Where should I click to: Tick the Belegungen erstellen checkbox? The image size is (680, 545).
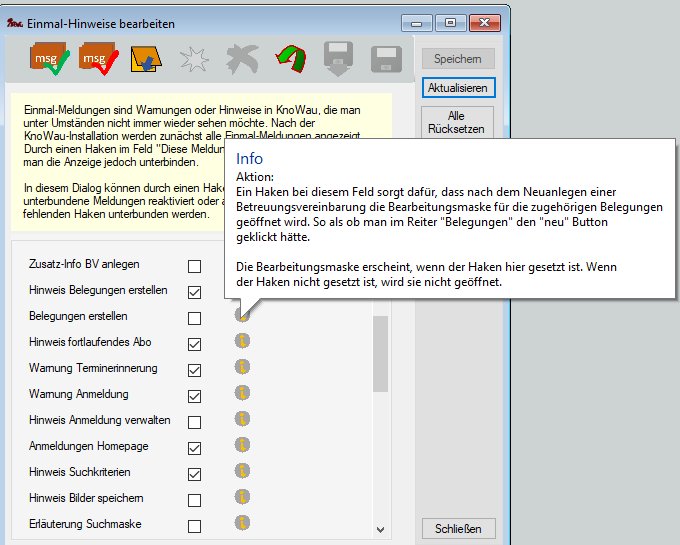pos(195,318)
